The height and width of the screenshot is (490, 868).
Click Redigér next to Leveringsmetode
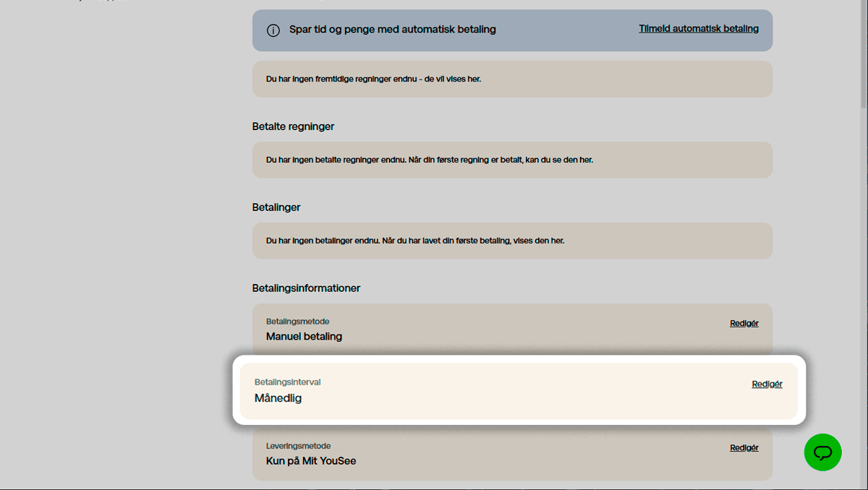point(744,447)
